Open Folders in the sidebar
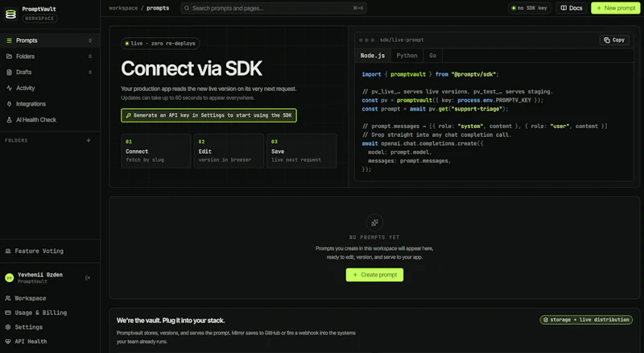644x353 pixels. tap(50, 56)
